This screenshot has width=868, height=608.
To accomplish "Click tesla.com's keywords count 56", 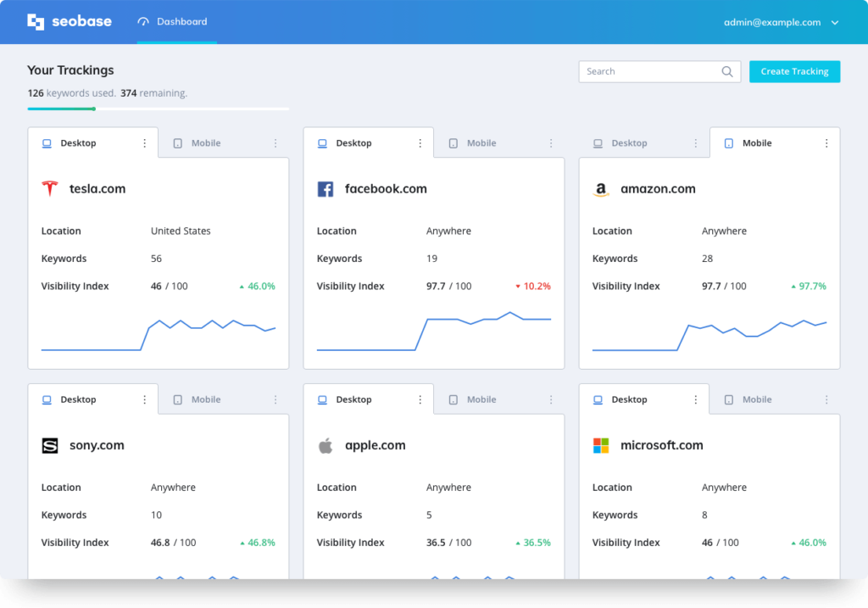I will point(156,259).
